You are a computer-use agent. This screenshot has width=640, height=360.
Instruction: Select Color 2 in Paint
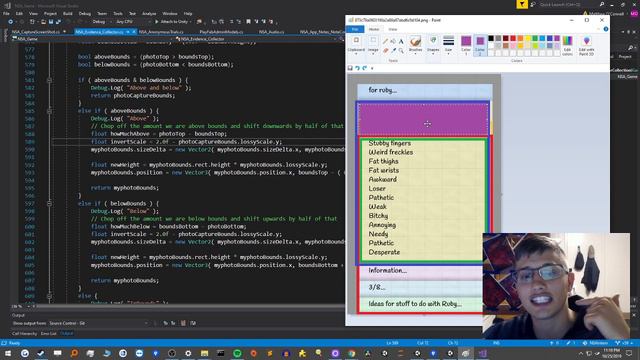click(480, 44)
